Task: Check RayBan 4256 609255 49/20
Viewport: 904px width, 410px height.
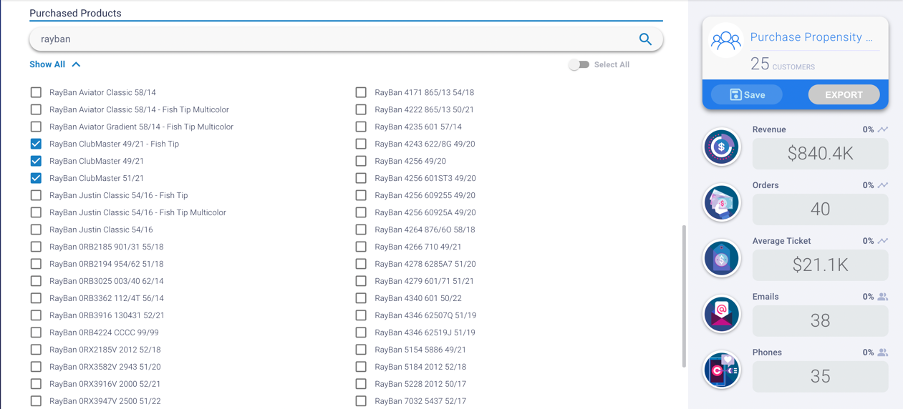Action: [x=361, y=195]
